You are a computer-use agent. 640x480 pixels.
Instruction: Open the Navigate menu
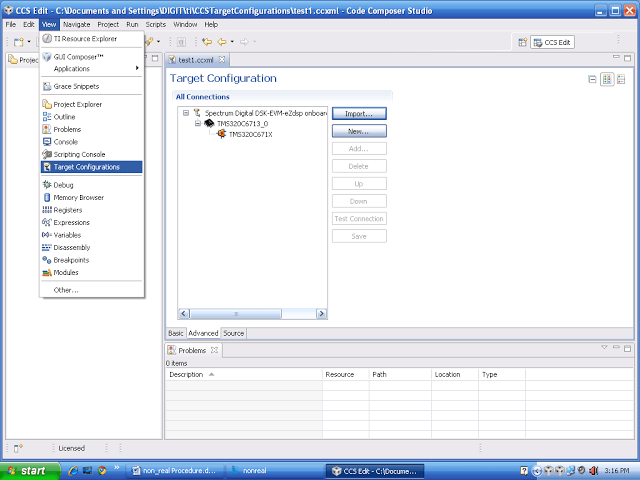76,24
